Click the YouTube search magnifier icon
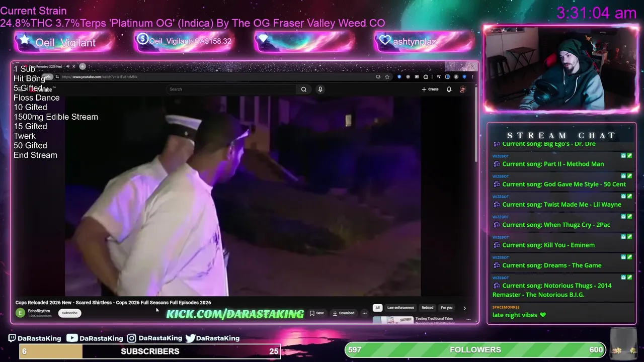Viewport: 644px width, 362px height. 303,89
